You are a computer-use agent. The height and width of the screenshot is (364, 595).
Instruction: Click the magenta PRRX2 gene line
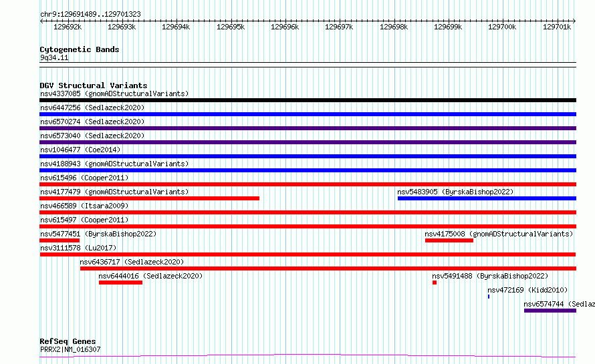click(x=308, y=355)
